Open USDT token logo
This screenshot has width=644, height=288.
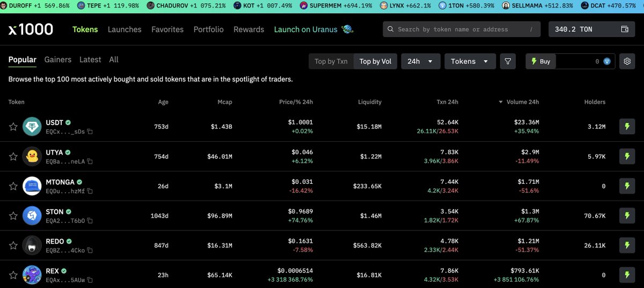tap(32, 127)
